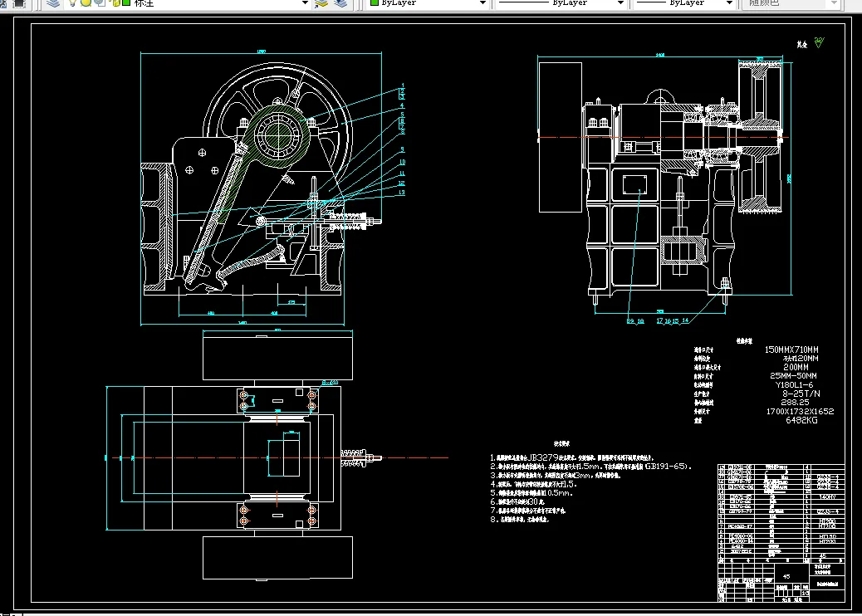Select the 150MMX710MM specification text

click(x=791, y=350)
